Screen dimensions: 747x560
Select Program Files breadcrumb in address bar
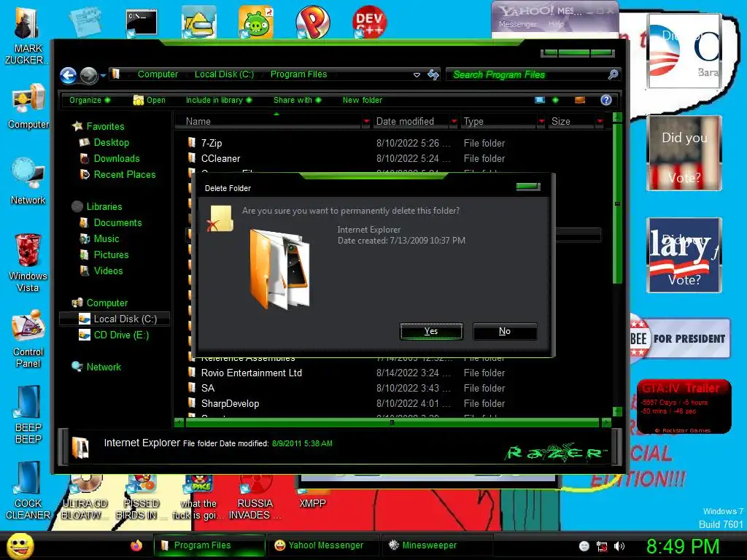pyautogui.click(x=298, y=74)
